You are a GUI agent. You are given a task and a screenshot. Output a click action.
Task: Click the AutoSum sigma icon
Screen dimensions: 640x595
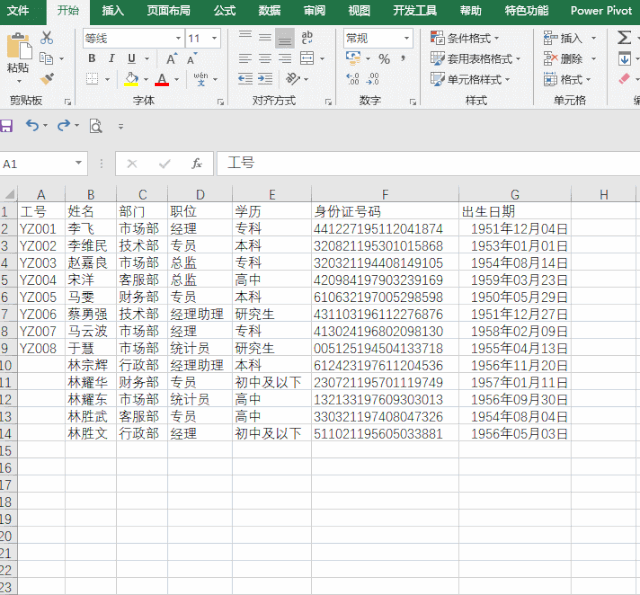(x=624, y=38)
